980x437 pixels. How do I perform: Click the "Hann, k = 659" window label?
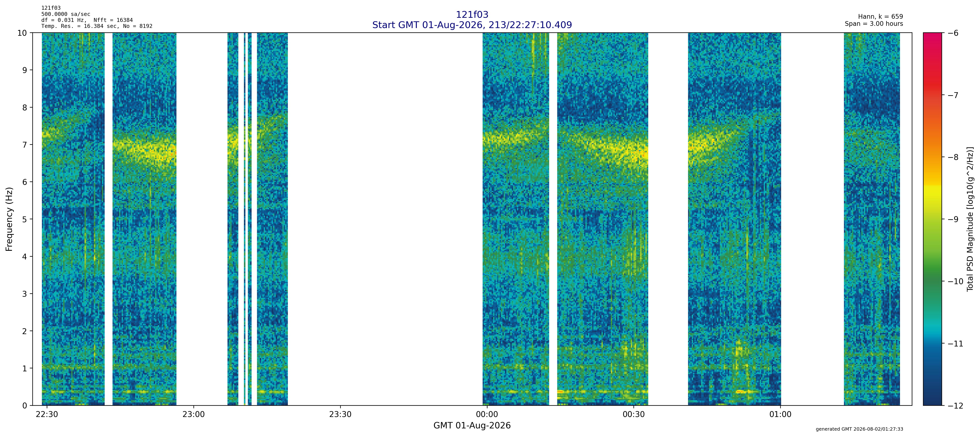(880, 17)
